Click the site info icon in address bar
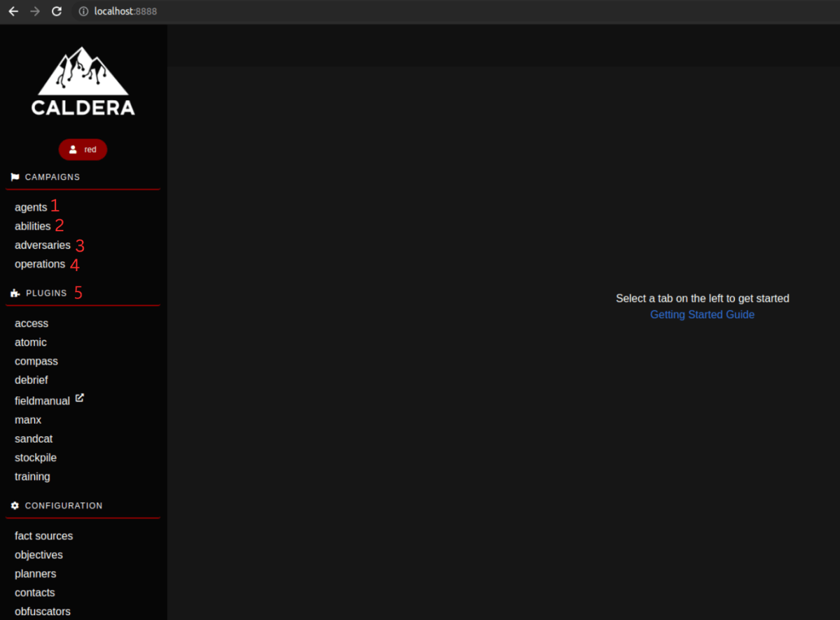Screen dimensions: 840x620 83,11
